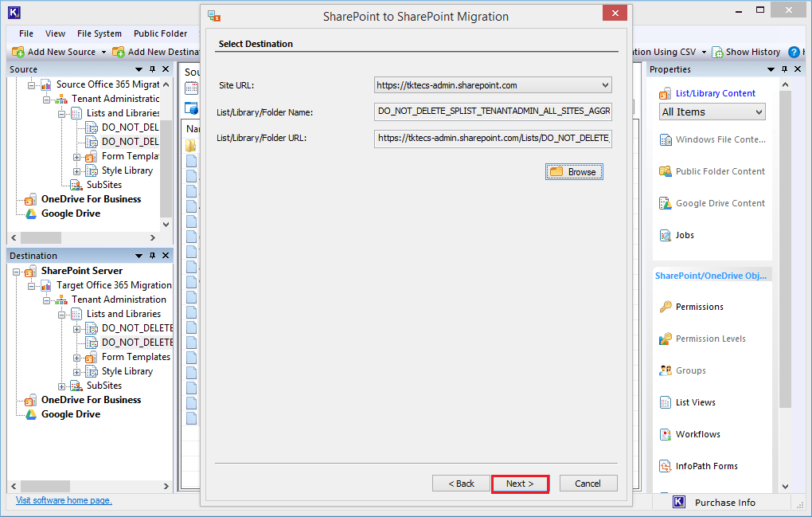Image resolution: width=812 pixels, height=517 pixels.
Task: Click Add New Destination toolbar icon
Action: pos(119,53)
